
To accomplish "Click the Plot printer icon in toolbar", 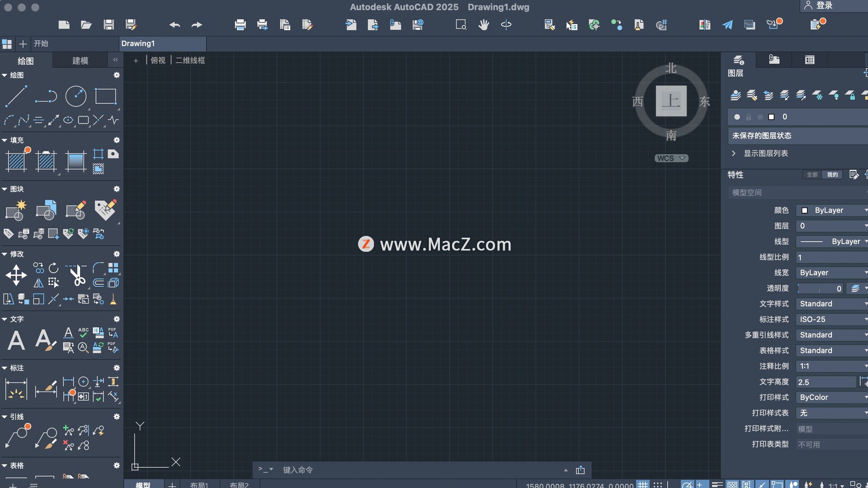I will (x=240, y=25).
